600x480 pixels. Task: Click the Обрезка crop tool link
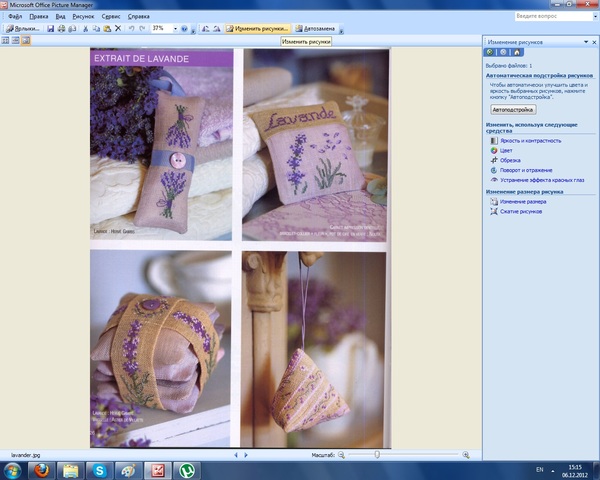[511, 160]
